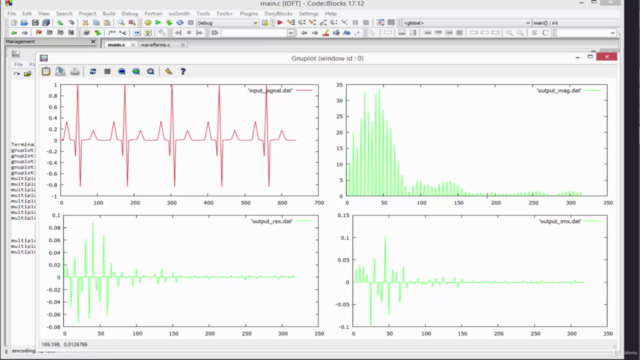Click Build and run icon
640x360 pixels.
click(169, 23)
